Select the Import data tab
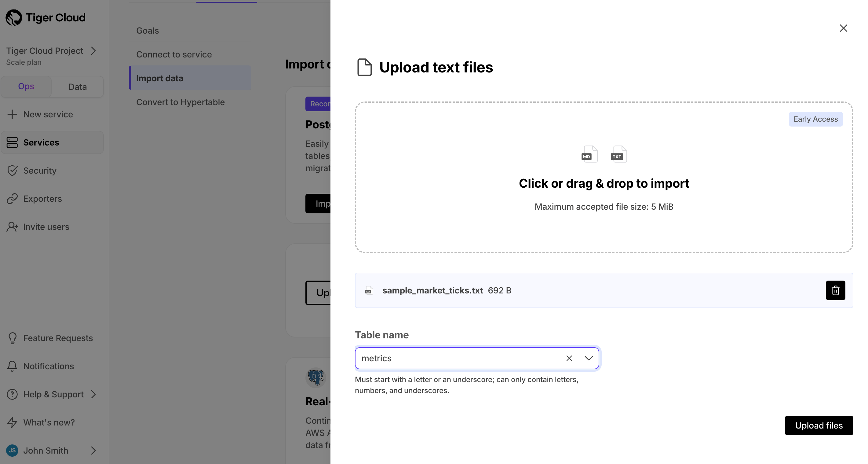 (x=160, y=78)
